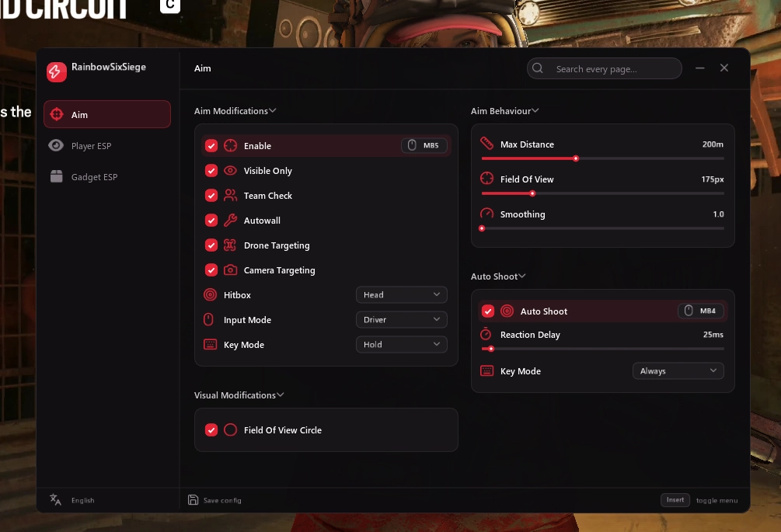The width and height of the screenshot is (781, 532).
Task: Click the gauge icon beside Smoothing
Action: pos(486,214)
